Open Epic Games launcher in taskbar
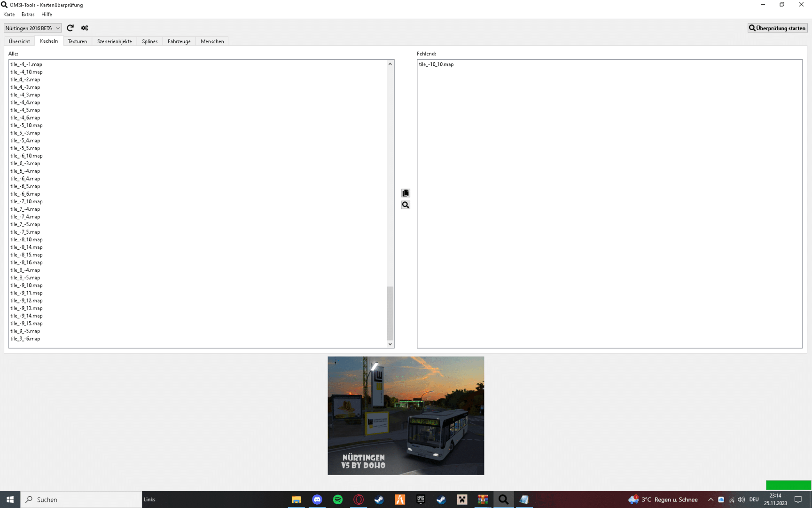The height and width of the screenshot is (508, 812). 421,500
